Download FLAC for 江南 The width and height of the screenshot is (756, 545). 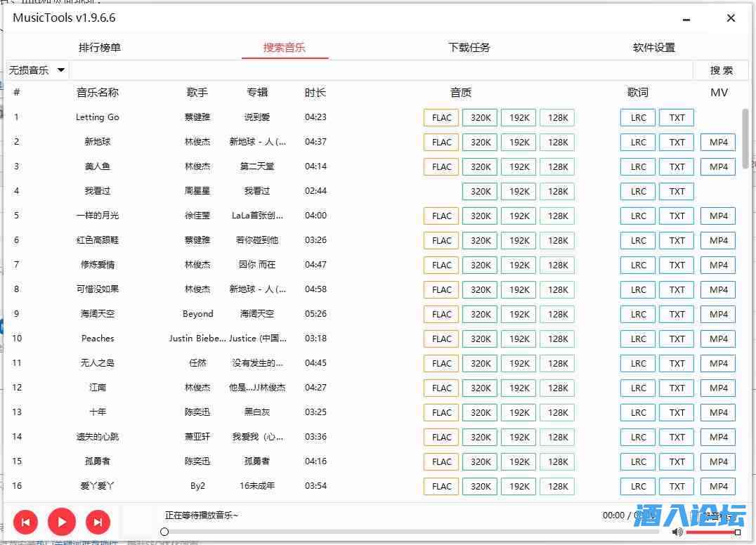tap(442, 388)
